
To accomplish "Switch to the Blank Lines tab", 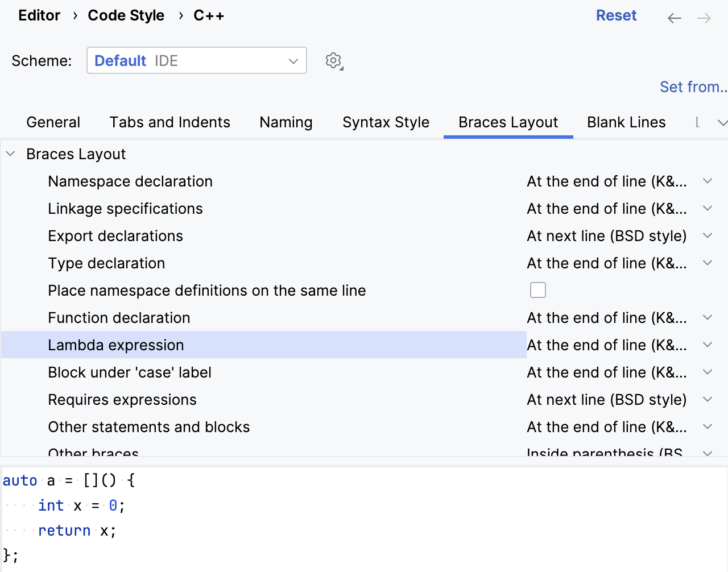I will click(x=626, y=122).
